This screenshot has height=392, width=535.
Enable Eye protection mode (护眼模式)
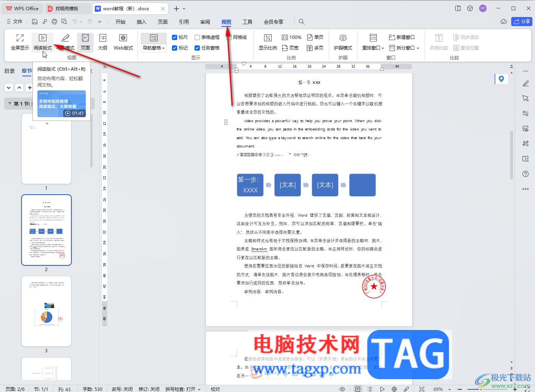(343, 42)
